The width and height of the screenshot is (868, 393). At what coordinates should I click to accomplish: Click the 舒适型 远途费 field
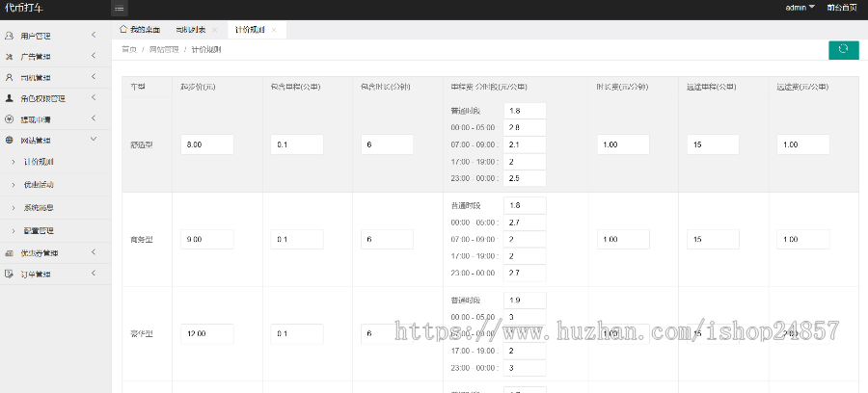coord(803,144)
